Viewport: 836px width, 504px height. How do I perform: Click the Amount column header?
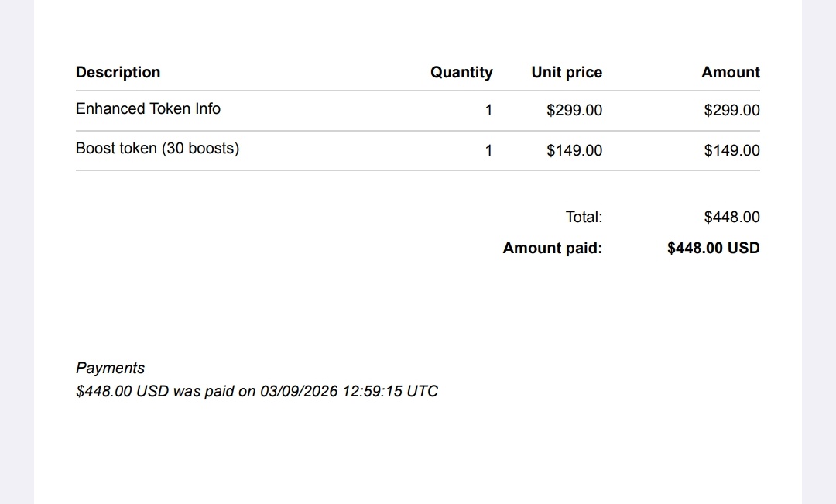[731, 73]
